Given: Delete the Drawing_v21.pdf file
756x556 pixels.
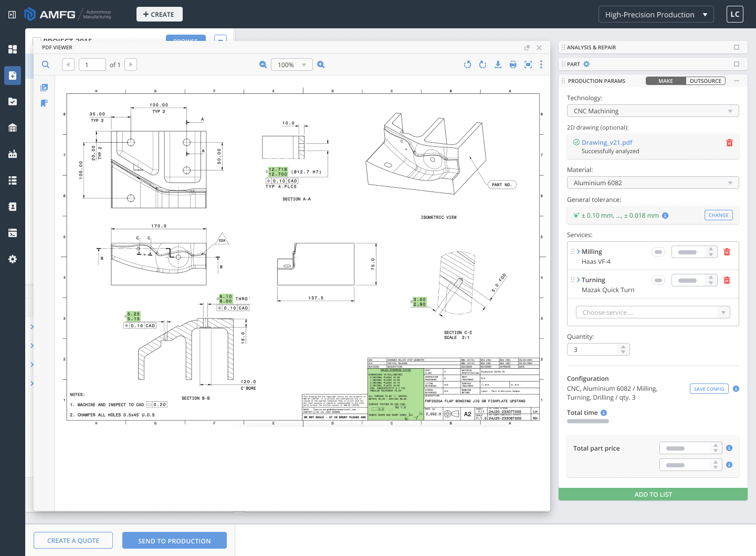Looking at the screenshot, I should (729, 143).
